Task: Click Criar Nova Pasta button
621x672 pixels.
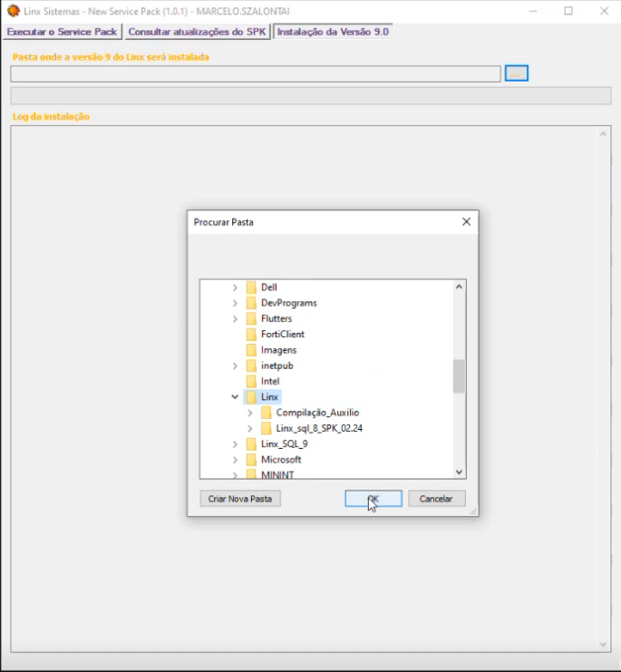Action: click(x=240, y=499)
